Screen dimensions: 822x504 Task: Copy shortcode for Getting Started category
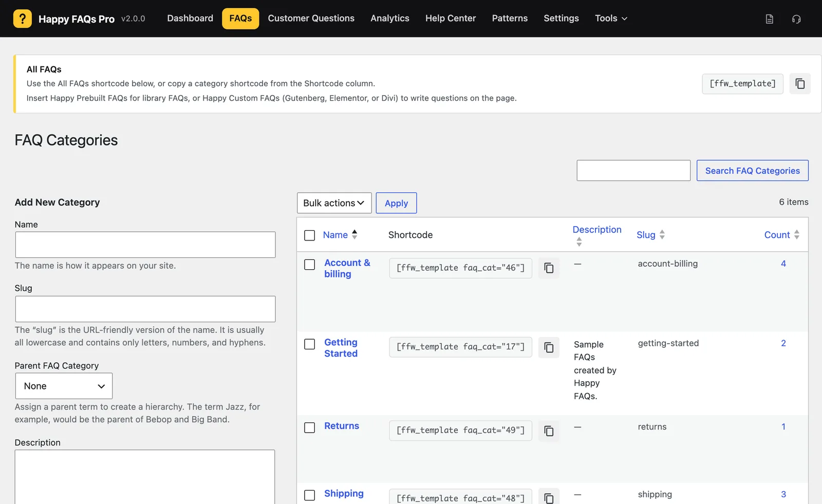[x=549, y=347]
